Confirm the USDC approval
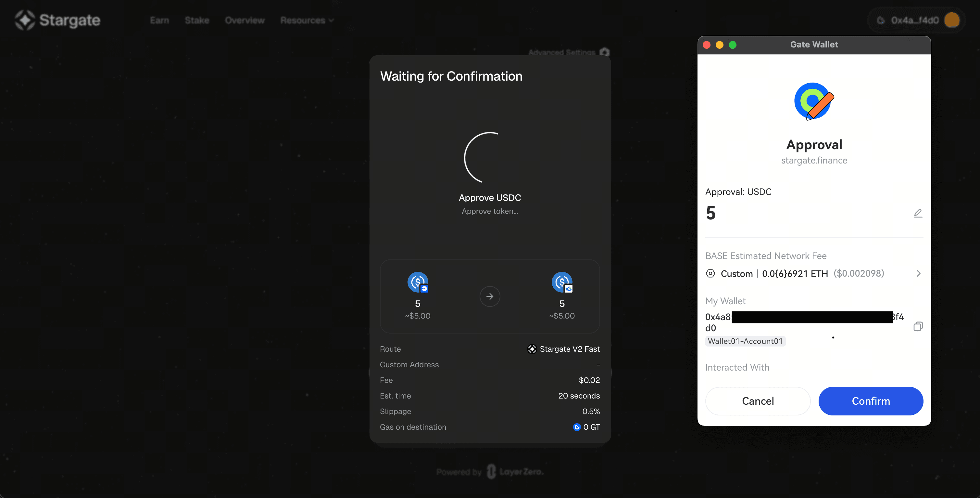This screenshot has width=980, height=498. point(871,401)
